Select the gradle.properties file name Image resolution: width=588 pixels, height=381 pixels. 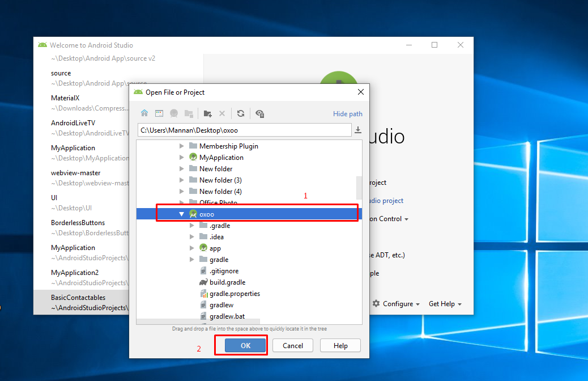[235, 294]
